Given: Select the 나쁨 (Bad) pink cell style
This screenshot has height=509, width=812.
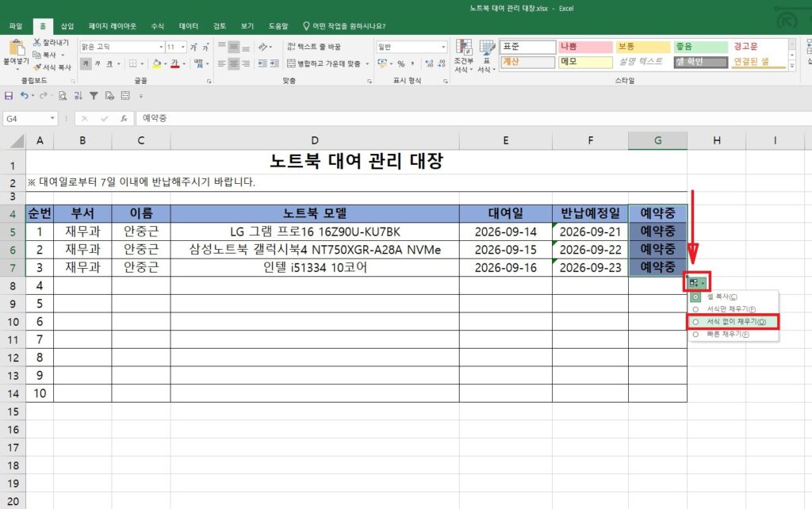Looking at the screenshot, I should 585,47.
